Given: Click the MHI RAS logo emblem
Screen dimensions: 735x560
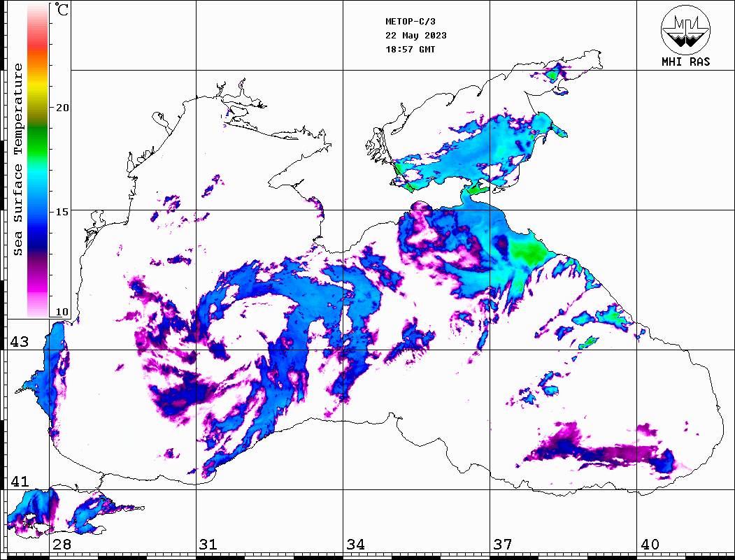Looking at the screenshot, I should (x=685, y=30).
